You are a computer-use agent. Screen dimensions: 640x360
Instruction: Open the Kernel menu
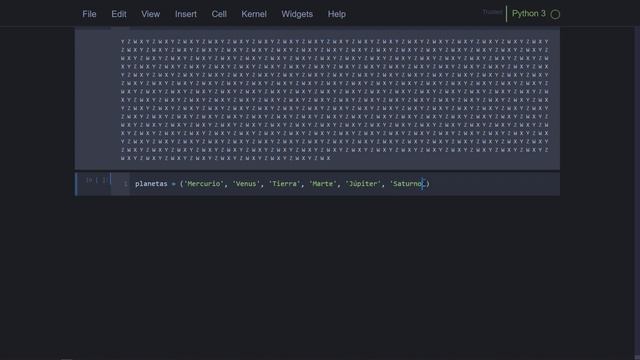click(x=254, y=14)
